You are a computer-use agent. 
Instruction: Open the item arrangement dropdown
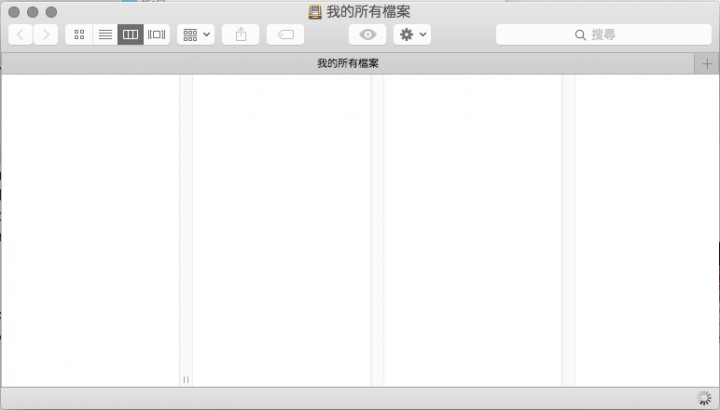click(x=196, y=34)
